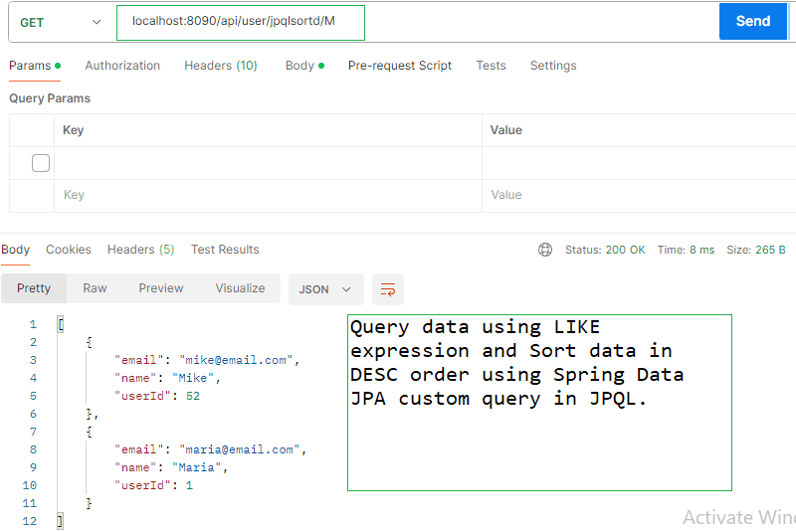Toggle the query param row checkbox

(x=41, y=163)
